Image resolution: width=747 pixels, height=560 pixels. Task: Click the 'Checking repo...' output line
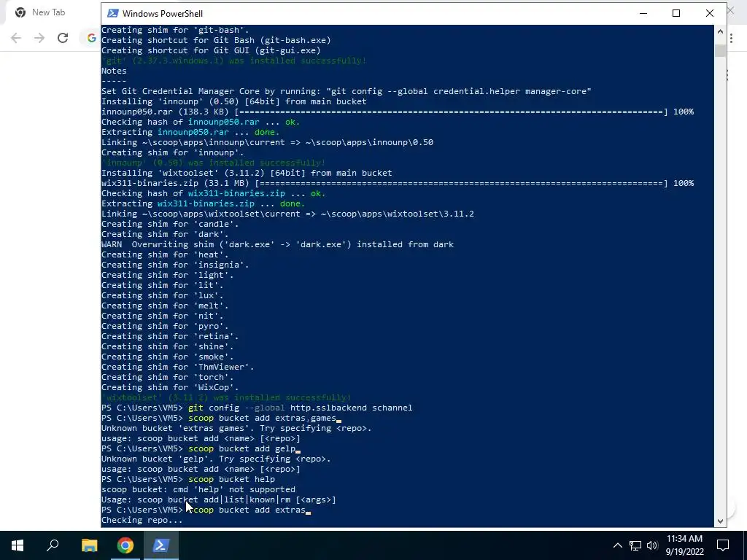pyautogui.click(x=142, y=520)
